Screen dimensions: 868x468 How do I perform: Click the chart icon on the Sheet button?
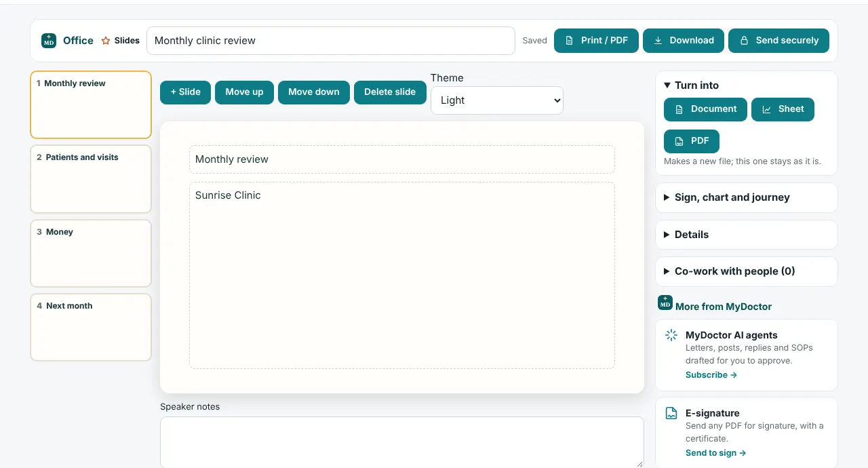point(767,109)
